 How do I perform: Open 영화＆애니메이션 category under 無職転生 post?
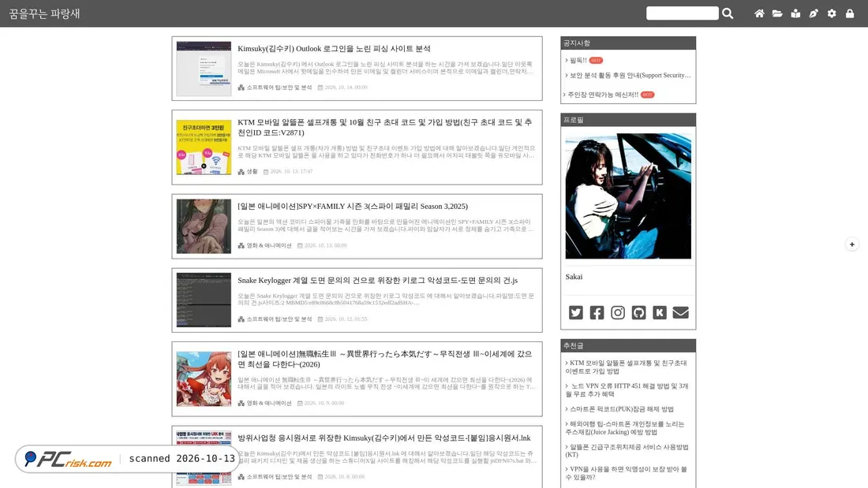(x=268, y=404)
